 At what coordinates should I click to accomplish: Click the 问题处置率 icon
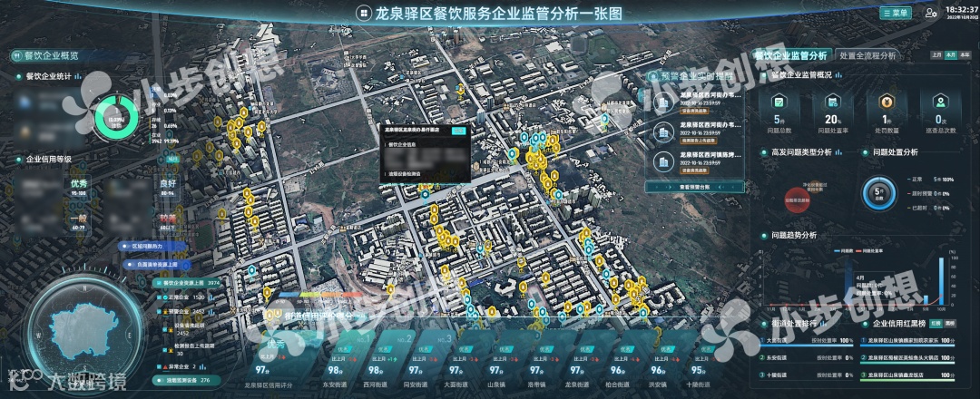pyautogui.click(x=832, y=102)
